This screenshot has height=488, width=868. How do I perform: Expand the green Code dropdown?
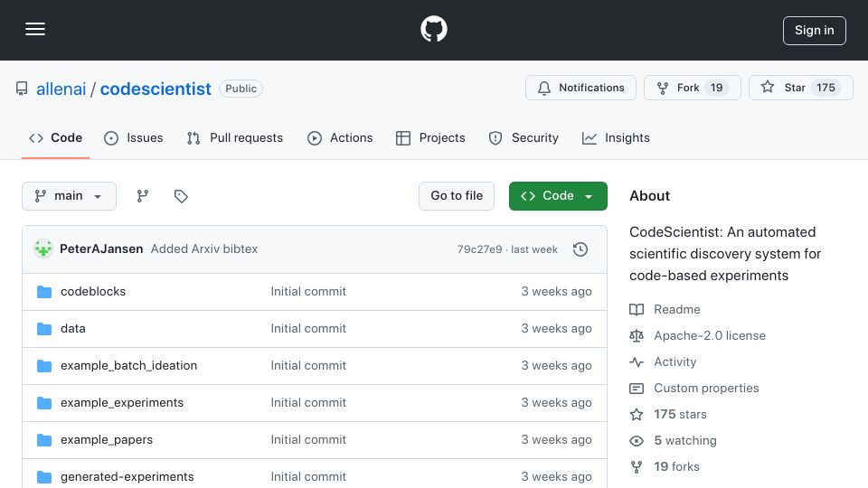[558, 196]
